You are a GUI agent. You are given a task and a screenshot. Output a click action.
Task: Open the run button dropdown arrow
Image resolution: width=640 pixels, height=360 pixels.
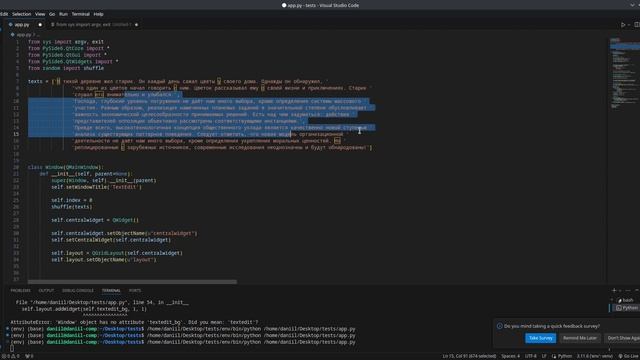point(629,24)
